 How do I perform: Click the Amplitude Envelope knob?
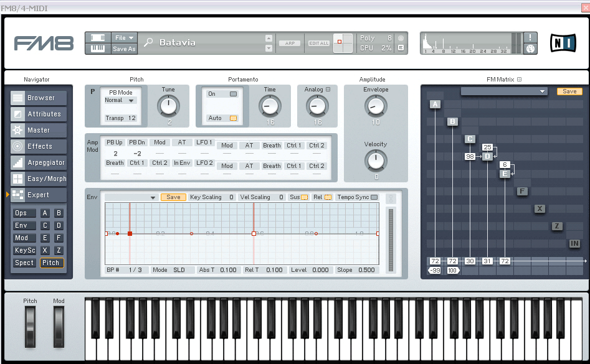tap(376, 106)
